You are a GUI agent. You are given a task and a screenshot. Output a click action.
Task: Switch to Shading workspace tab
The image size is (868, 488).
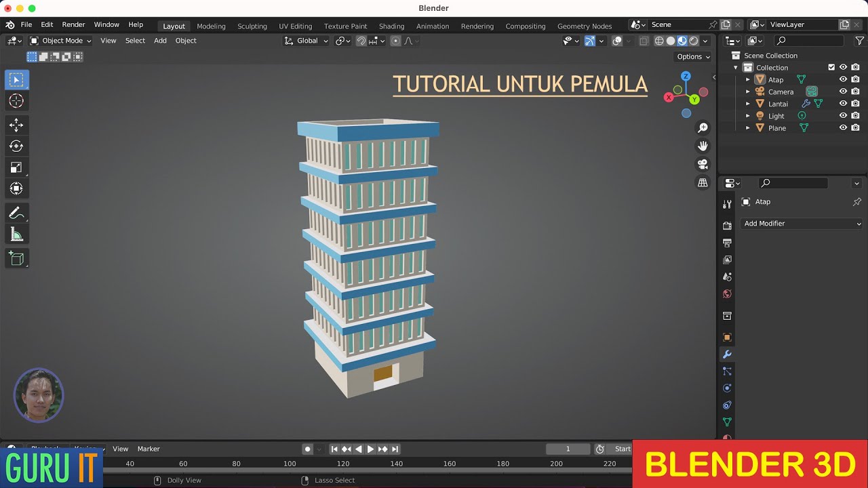[391, 26]
